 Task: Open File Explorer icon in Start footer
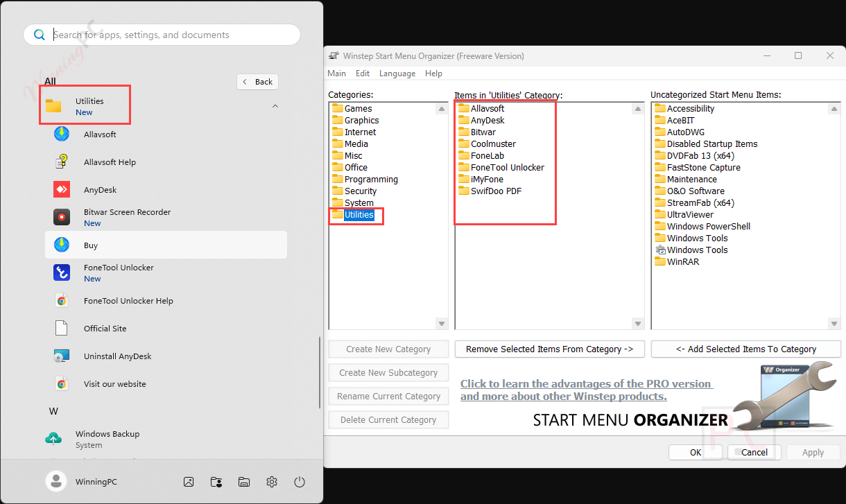244,482
